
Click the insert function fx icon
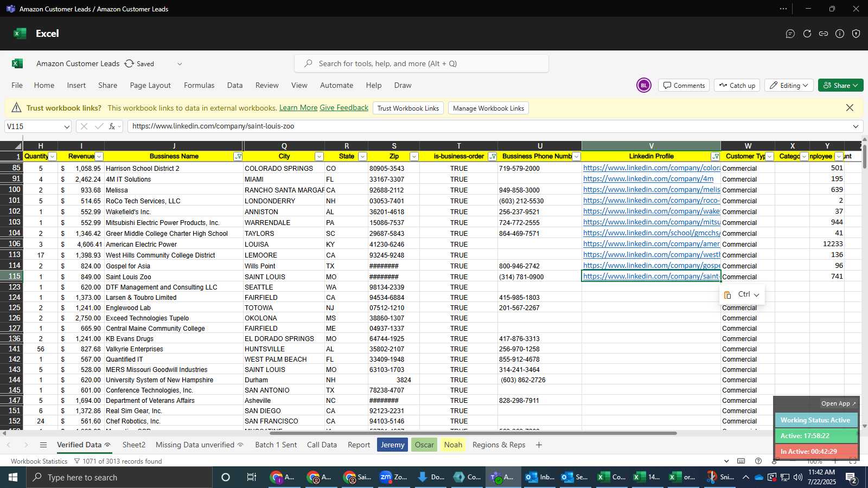(x=112, y=126)
